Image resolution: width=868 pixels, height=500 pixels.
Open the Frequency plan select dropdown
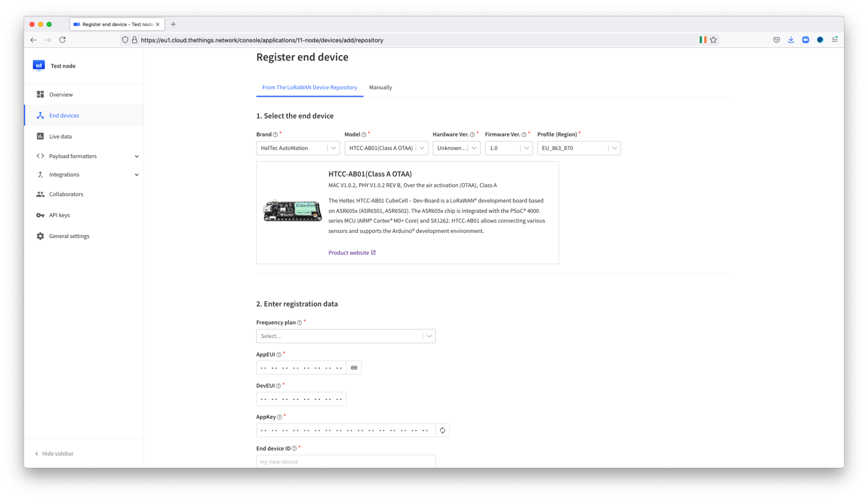(346, 336)
